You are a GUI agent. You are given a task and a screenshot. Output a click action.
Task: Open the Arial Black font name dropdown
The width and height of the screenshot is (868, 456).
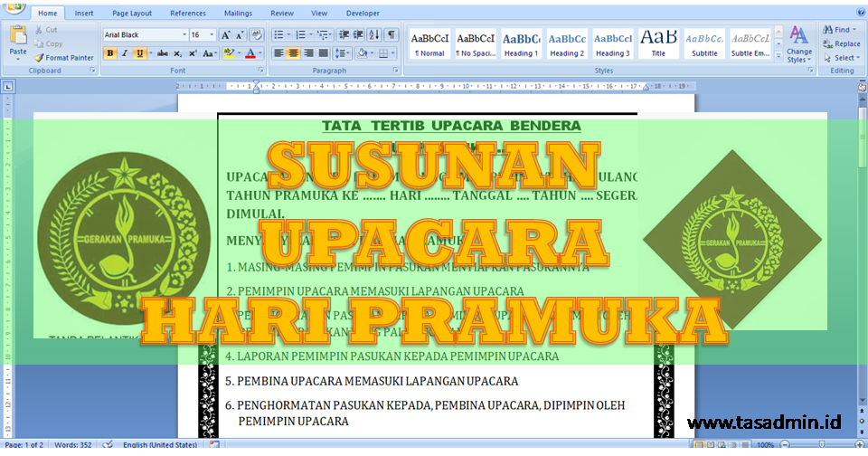click(184, 35)
